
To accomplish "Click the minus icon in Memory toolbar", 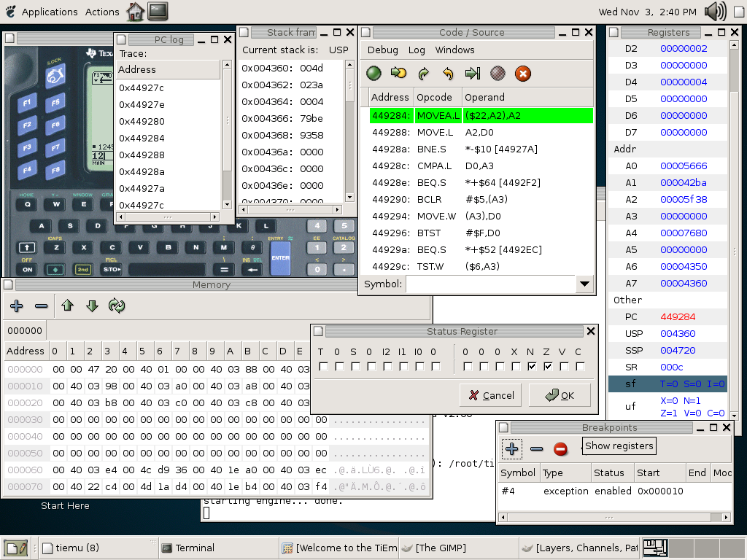I will click(x=42, y=306).
